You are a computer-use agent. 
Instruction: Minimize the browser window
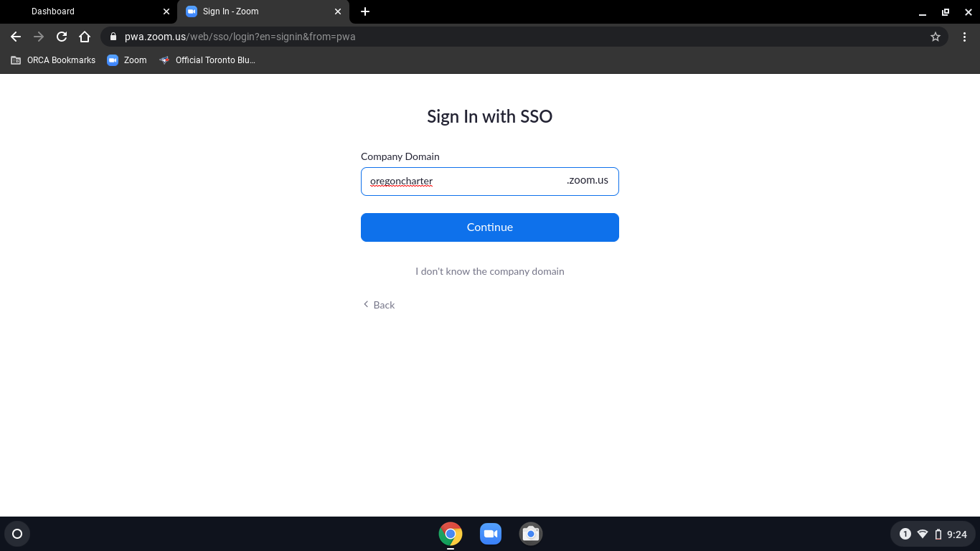[923, 12]
